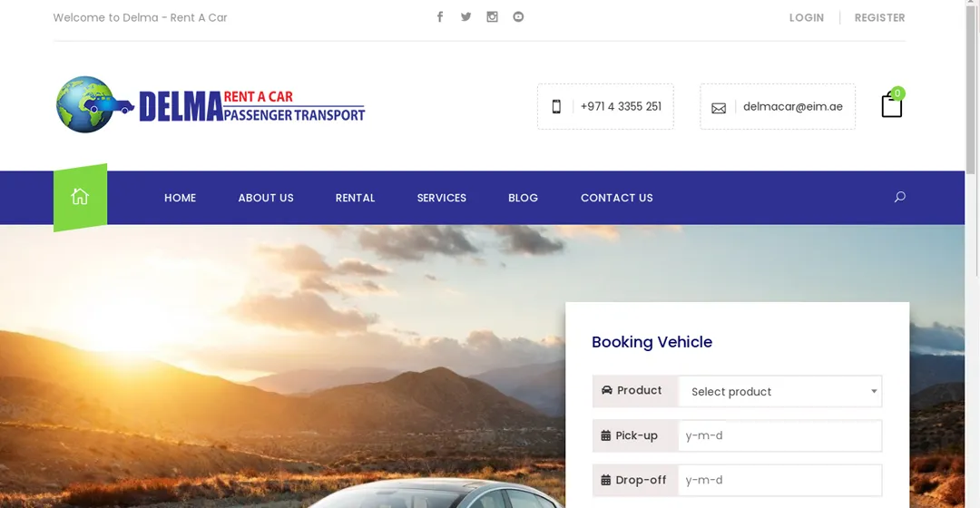The image size is (980, 508).
Task: Click the envelope email icon
Action: 719,108
